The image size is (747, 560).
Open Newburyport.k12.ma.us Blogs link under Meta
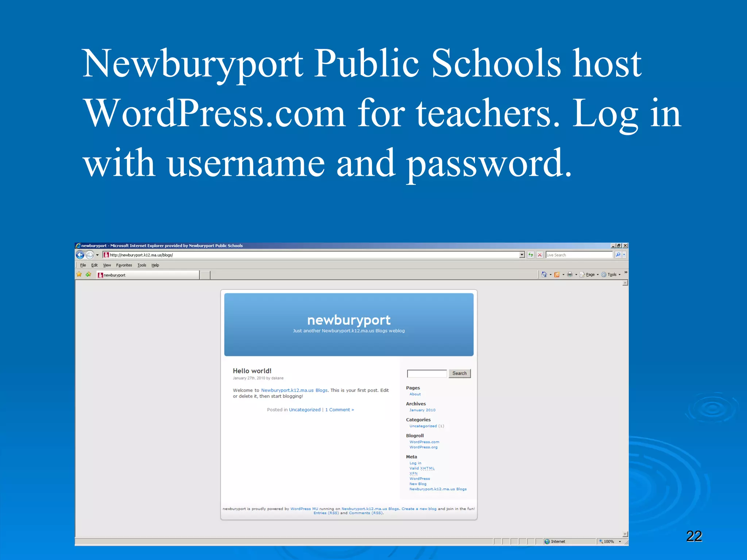pos(438,489)
